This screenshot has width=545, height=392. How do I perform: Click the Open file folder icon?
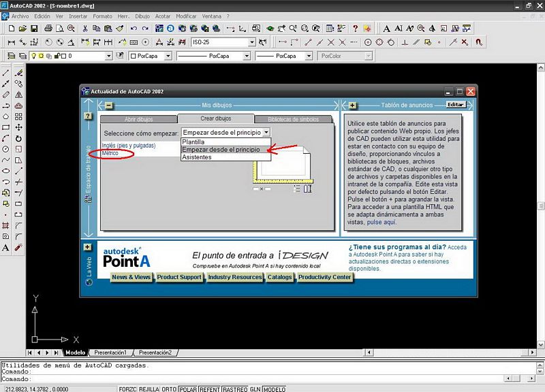[22, 29]
